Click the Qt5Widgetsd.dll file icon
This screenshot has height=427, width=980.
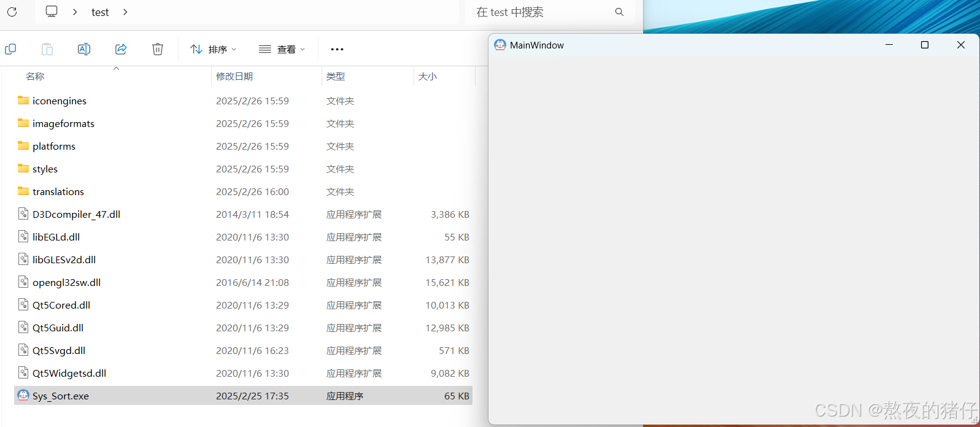point(23,372)
